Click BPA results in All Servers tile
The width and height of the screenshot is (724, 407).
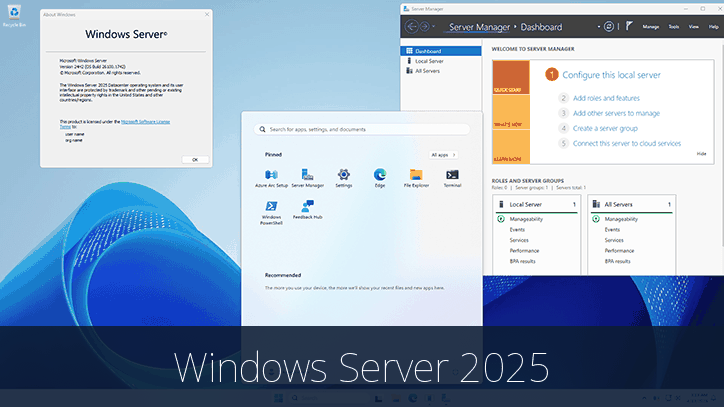(617, 261)
